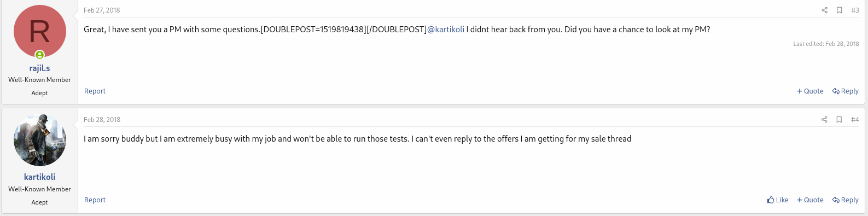Click the Feb 28, 2018 post date
Screen dimensions: 868x216
(x=102, y=120)
